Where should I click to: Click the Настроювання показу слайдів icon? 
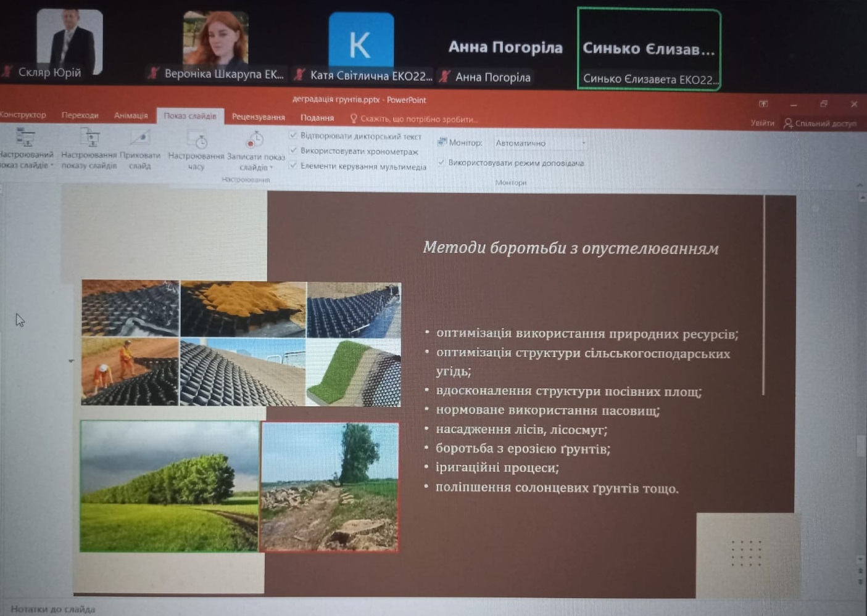(89, 138)
